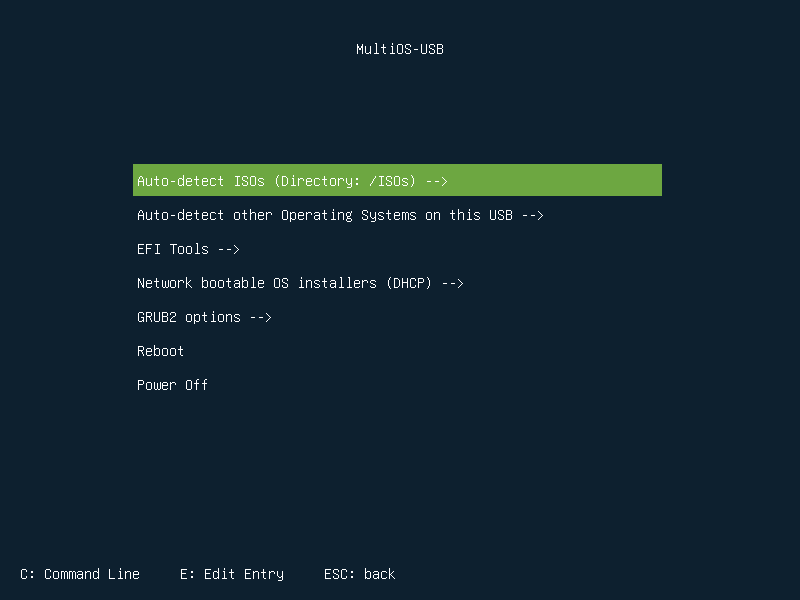Click the Command Line hint at bottom
Image resolution: width=800 pixels, height=600 pixels.
pyautogui.click(x=79, y=574)
